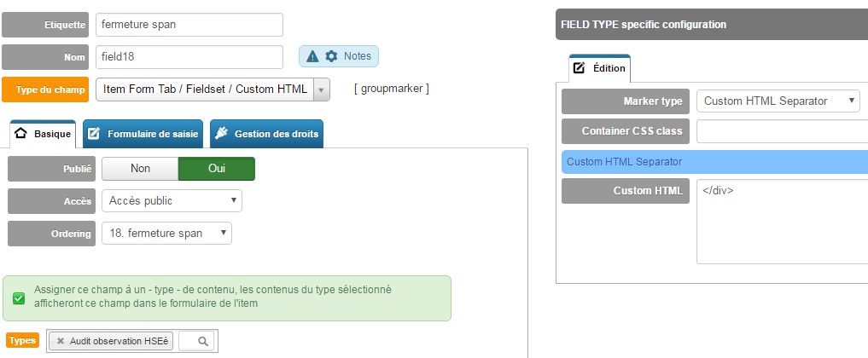
Task: Click the house icon on Basique tab
Action: [x=20, y=134]
